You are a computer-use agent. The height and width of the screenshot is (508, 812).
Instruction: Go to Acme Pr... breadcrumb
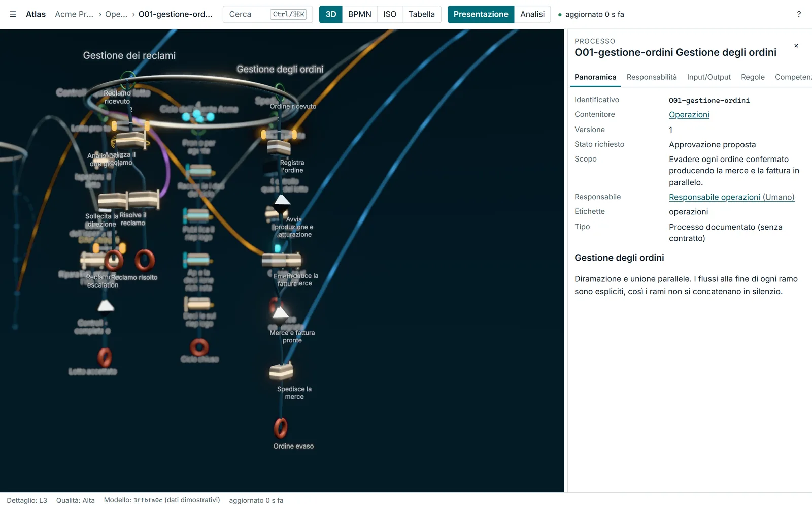click(x=74, y=14)
